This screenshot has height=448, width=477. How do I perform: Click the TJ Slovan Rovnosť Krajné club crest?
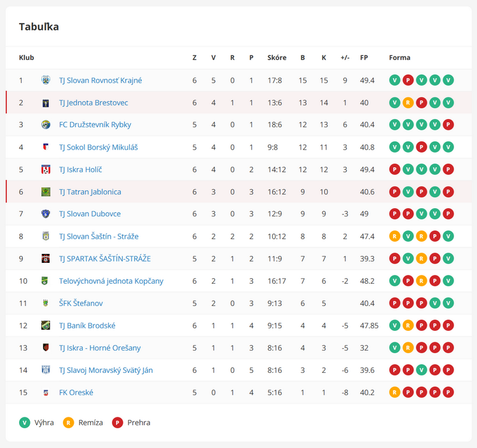(46, 80)
